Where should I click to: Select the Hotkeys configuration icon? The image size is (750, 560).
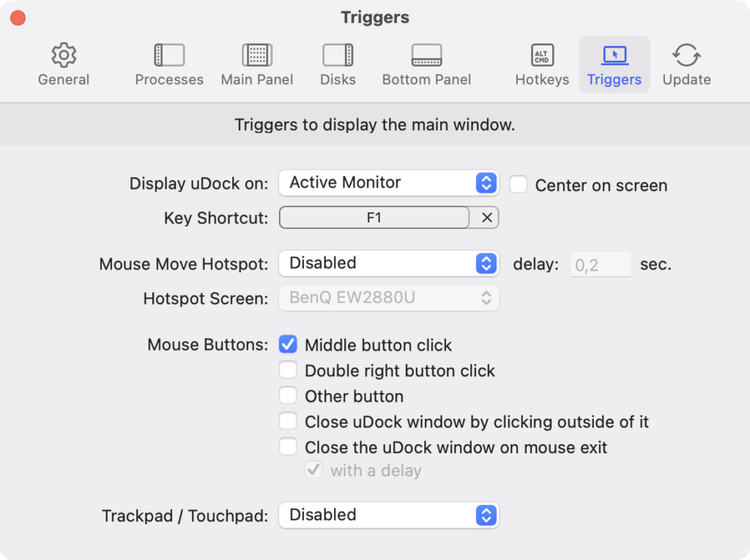541,64
